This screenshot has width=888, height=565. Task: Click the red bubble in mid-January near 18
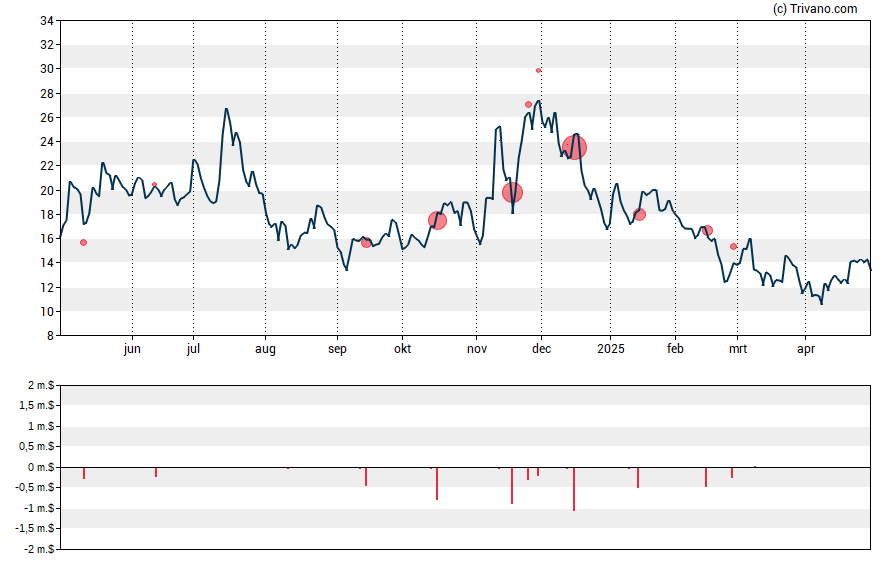coord(639,215)
